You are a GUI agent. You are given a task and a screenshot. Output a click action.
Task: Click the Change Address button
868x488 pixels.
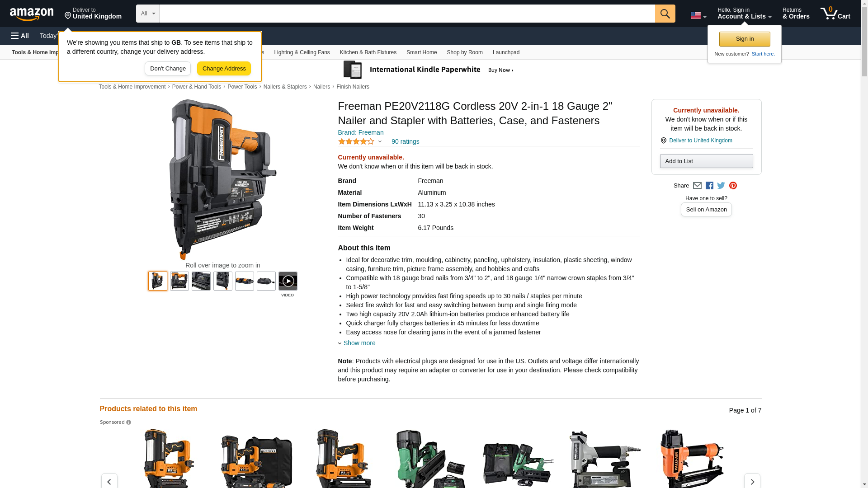[x=224, y=69]
